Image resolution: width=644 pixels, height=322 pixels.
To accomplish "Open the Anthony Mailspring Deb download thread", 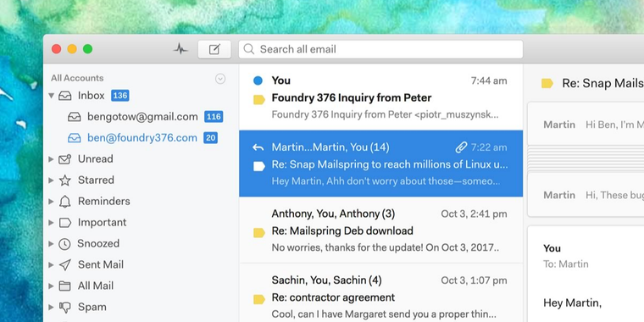I will tap(380, 230).
